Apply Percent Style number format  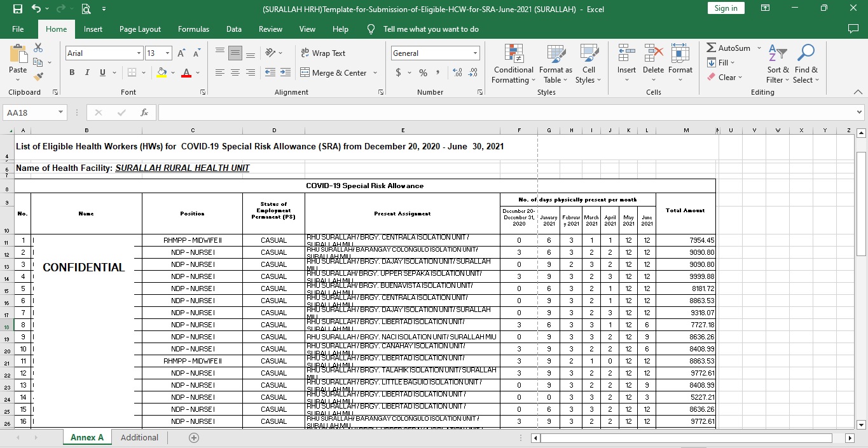[x=423, y=73]
